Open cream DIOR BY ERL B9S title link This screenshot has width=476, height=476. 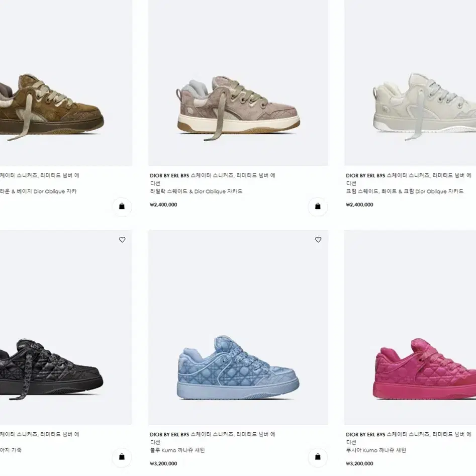(x=409, y=179)
